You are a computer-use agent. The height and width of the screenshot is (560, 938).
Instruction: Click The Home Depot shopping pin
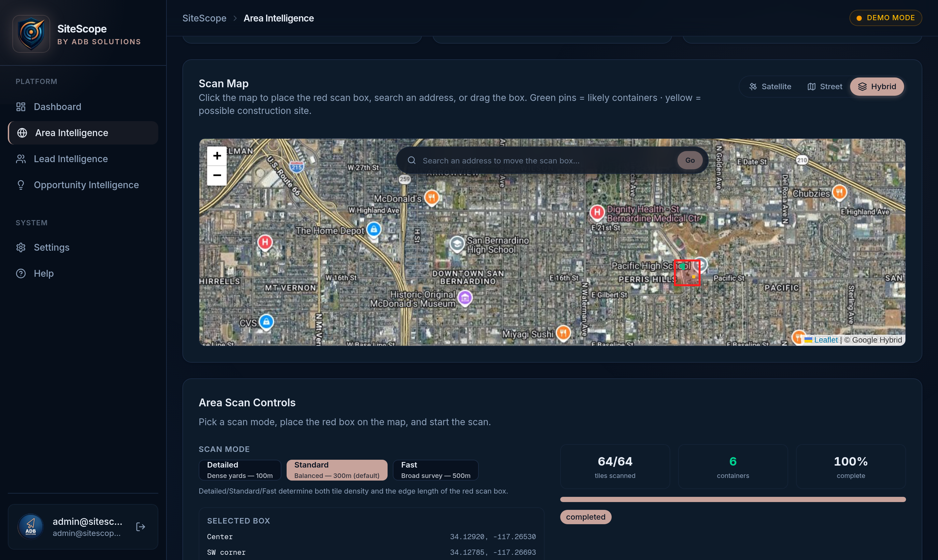click(374, 230)
